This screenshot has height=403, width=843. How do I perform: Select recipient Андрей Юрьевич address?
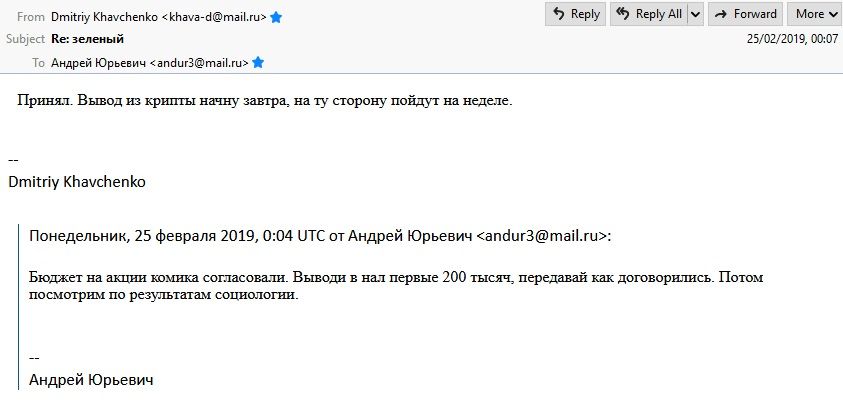click(x=150, y=63)
